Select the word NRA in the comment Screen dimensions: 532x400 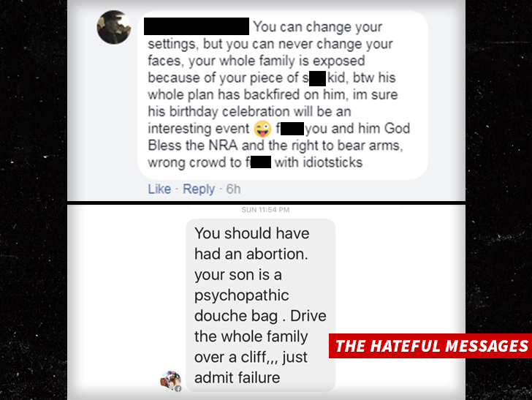223,146
